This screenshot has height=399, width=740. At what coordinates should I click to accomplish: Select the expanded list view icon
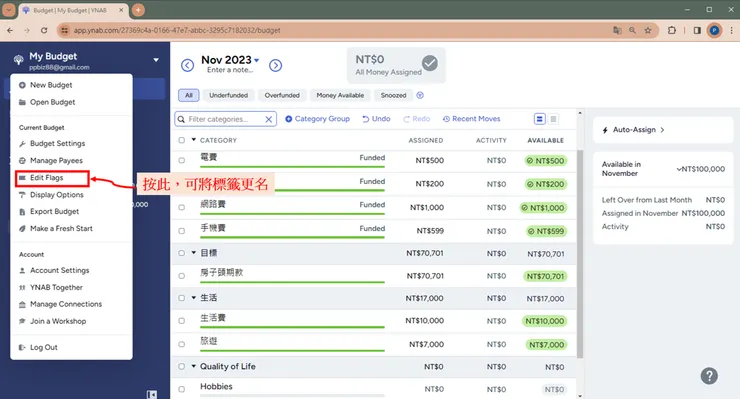539,119
